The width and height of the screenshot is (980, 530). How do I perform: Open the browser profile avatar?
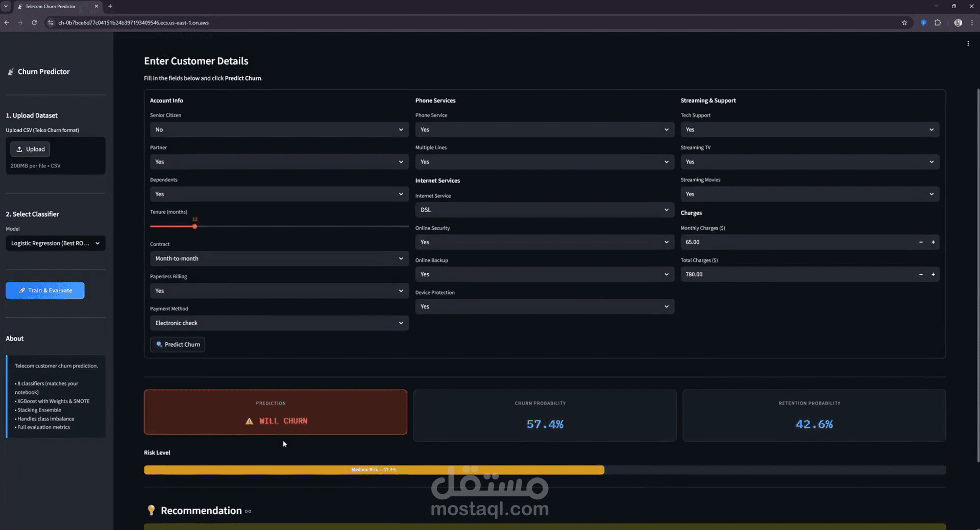click(958, 22)
